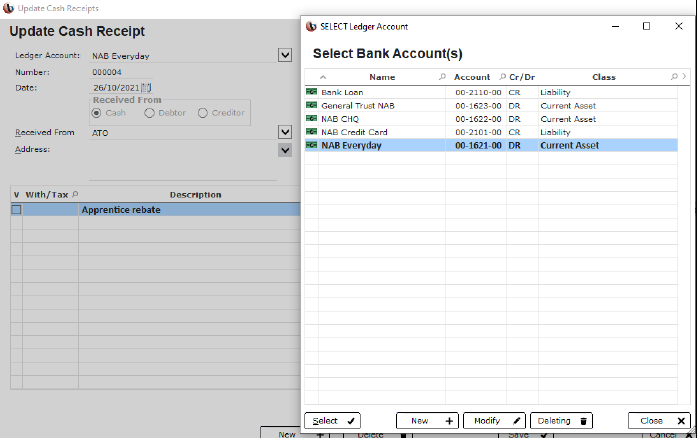The width and height of the screenshot is (697, 438).
Task: Minimize the SELECT Ledger Account window
Action: click(615, 26)
